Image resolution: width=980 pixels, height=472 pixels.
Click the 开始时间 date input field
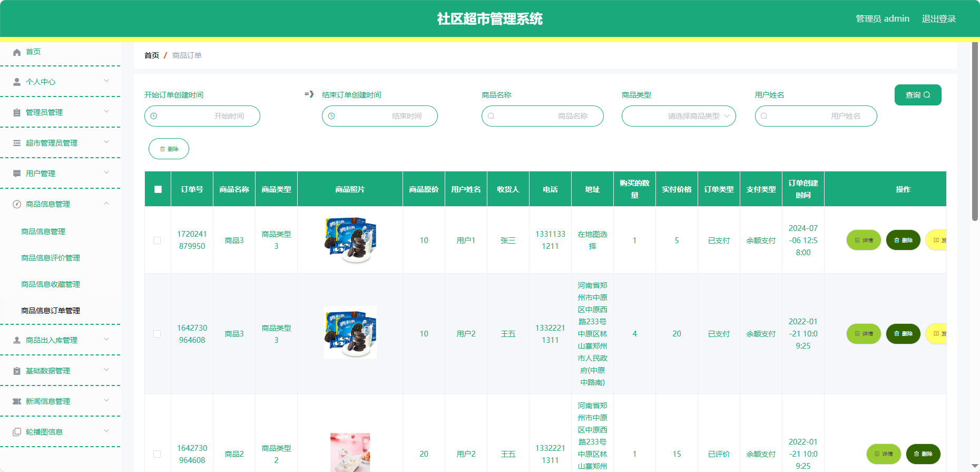pos(202,116)
